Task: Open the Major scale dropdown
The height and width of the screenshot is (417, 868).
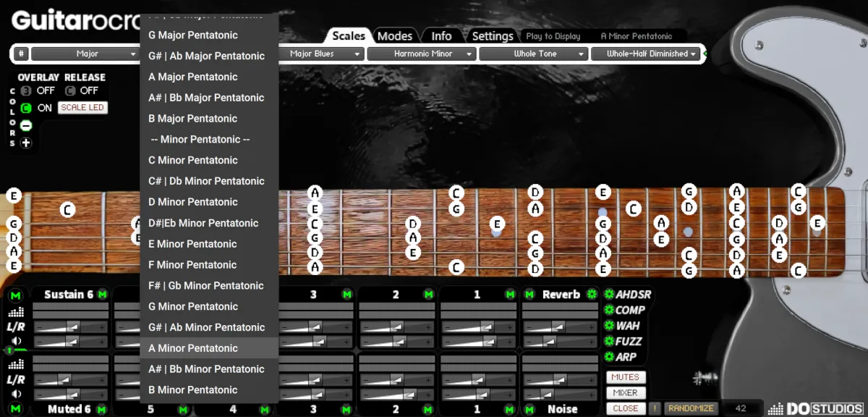Action: coord(85,54)
